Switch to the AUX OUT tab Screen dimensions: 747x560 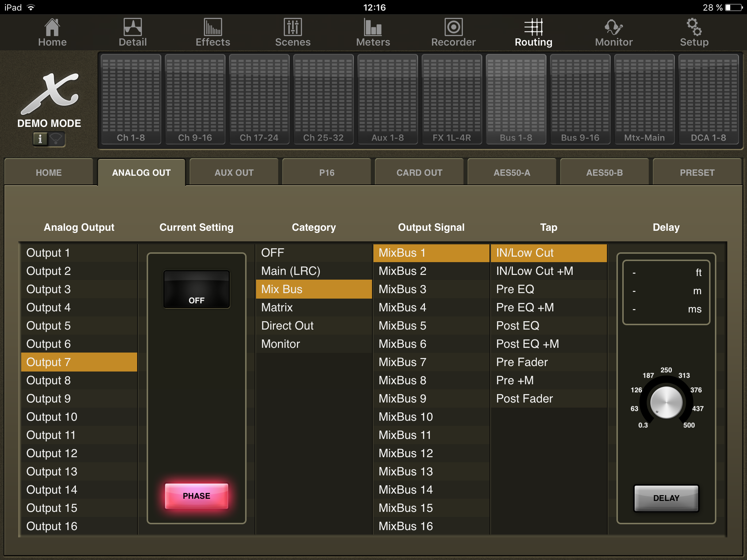pyautogui.click(x=234, y=172)
